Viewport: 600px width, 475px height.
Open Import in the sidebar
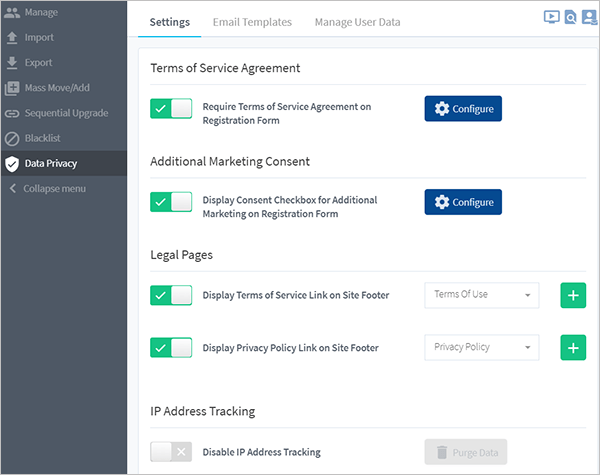tap(64, 38)
